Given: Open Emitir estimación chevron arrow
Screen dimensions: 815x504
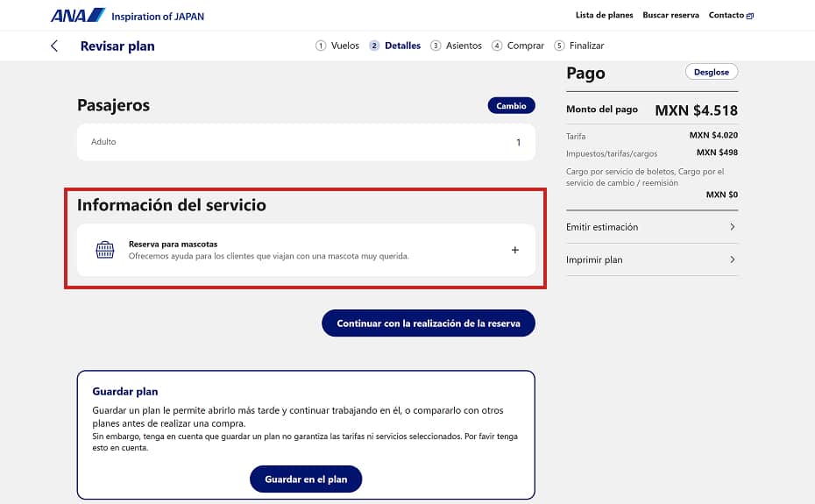Looking at the screenshot, I should (x=732, y=227).
